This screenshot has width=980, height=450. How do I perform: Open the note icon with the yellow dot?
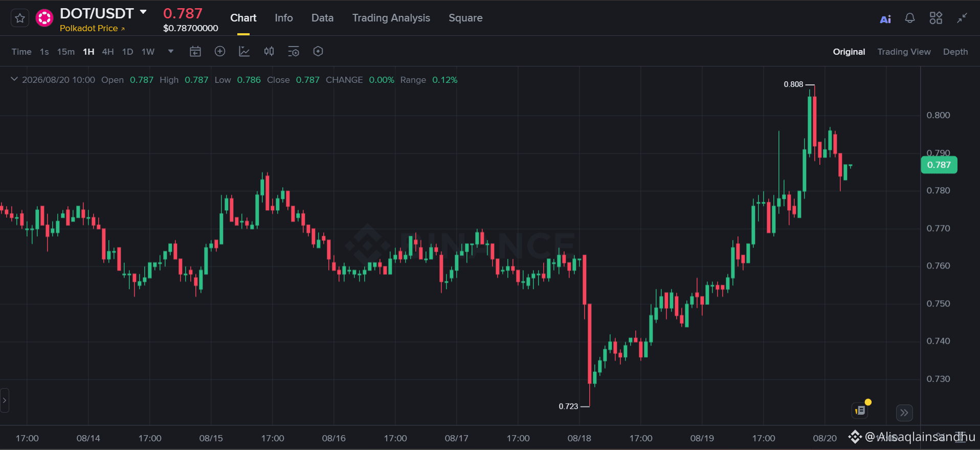click(x=861, y=410)
